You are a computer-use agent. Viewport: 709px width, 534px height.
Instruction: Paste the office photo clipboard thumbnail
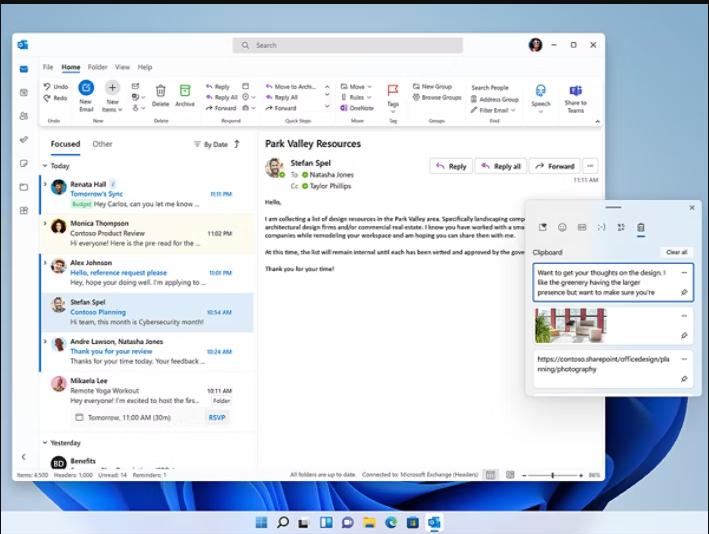(570, 326)
